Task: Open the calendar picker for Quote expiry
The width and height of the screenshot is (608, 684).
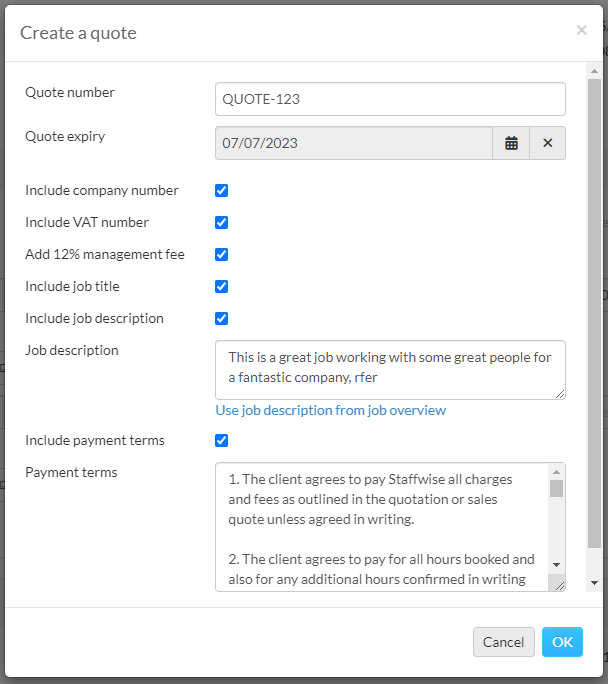Action: pyautogui.click(x=511, y=143)
